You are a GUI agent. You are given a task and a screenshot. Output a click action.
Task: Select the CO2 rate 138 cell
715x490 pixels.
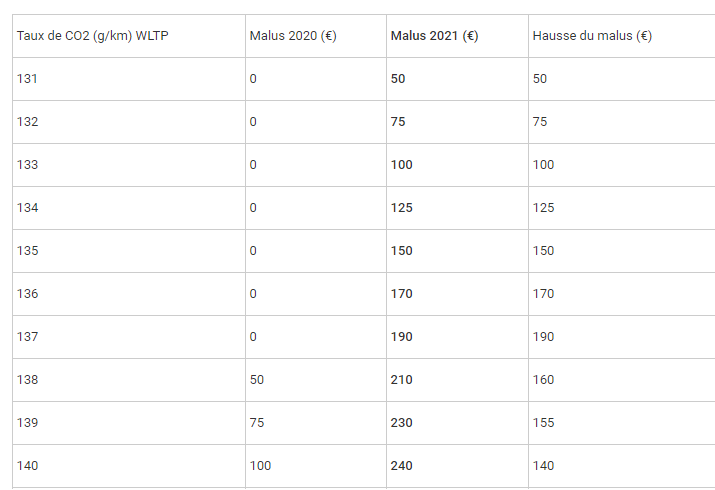27,380
